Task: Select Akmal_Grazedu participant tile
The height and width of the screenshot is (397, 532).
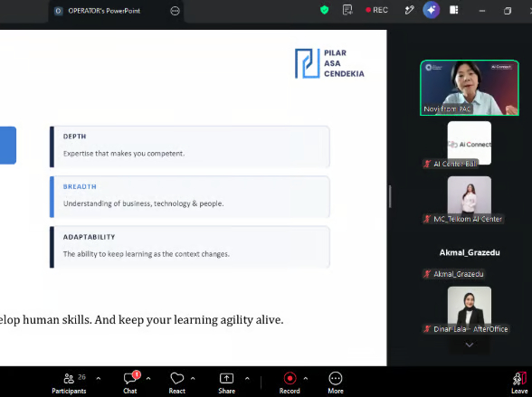Action: (x=470, y=252)
